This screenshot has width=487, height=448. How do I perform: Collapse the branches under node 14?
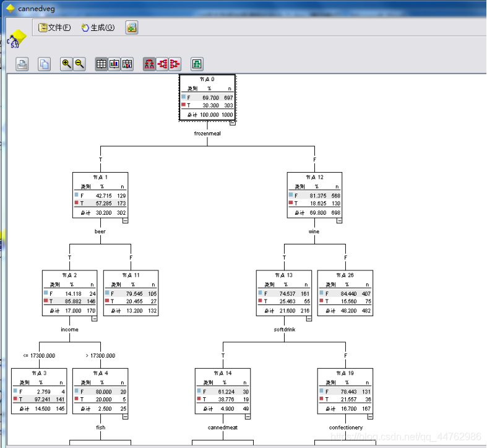248,417
